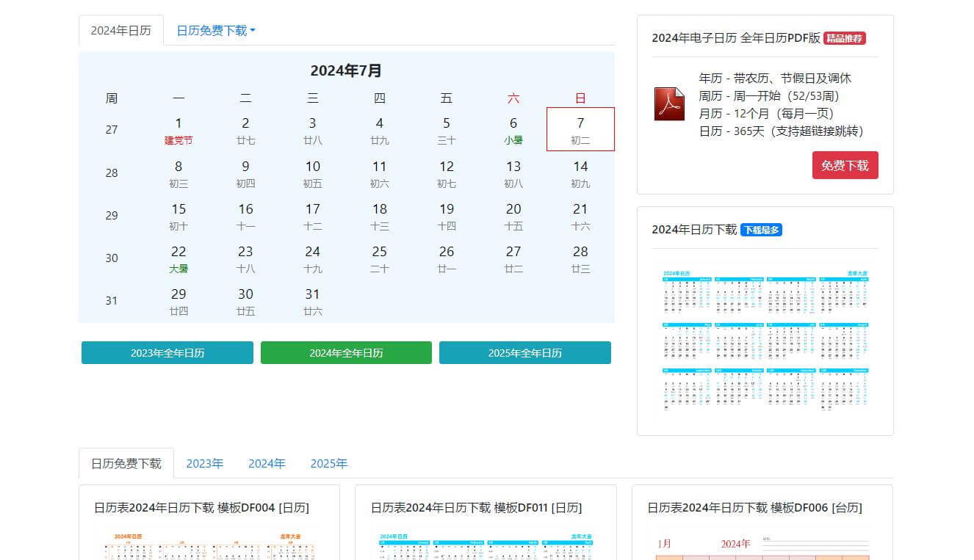This screenshot has height=560, width=974.
Task: Select the 2024年 tab in download section
Action: pyautogui.click(x=267, y=464)
